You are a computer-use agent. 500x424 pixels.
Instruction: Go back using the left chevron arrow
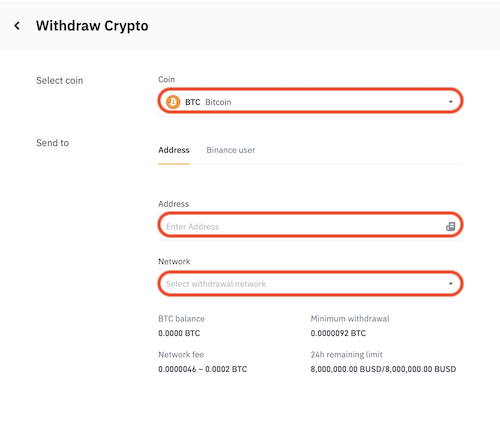17,26
